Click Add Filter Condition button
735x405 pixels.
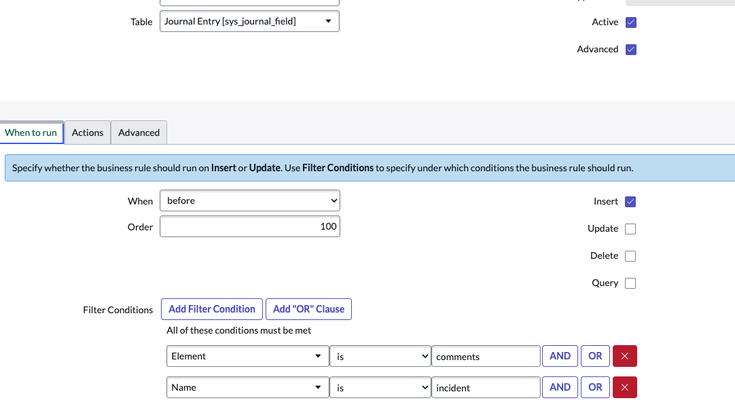[x=211, y=309]
